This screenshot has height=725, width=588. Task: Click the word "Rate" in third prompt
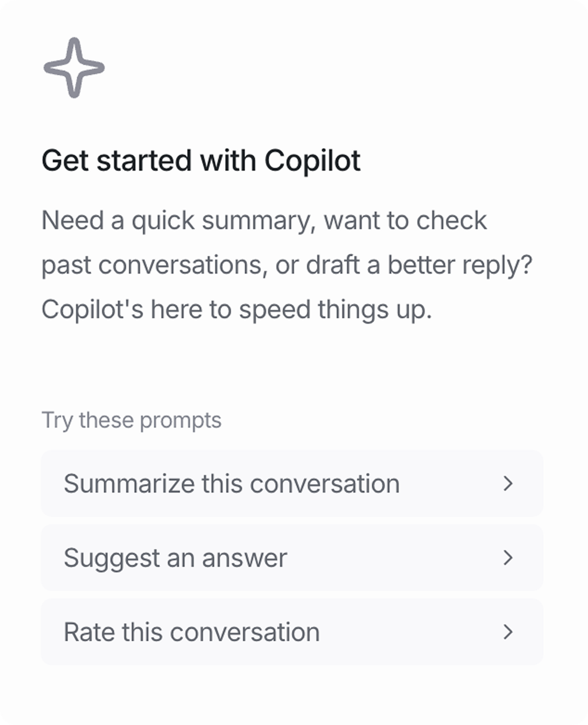coord(88,632)
